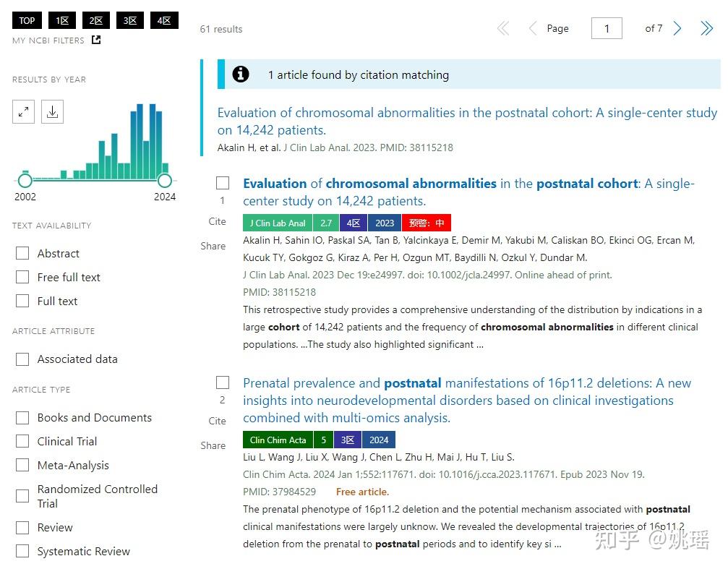The width and height of the screenshot is (728, 569).
Task: Go to the first results page
Action: pyautogui.click(x=503, y=29)
